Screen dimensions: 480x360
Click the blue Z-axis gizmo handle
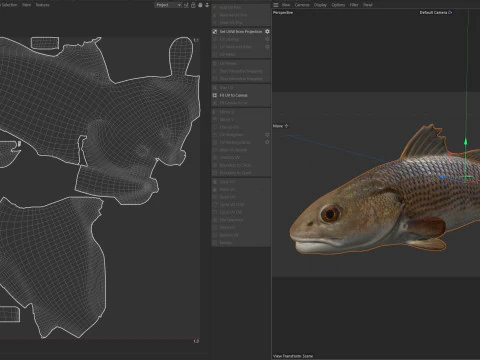(x=442, y=177)
